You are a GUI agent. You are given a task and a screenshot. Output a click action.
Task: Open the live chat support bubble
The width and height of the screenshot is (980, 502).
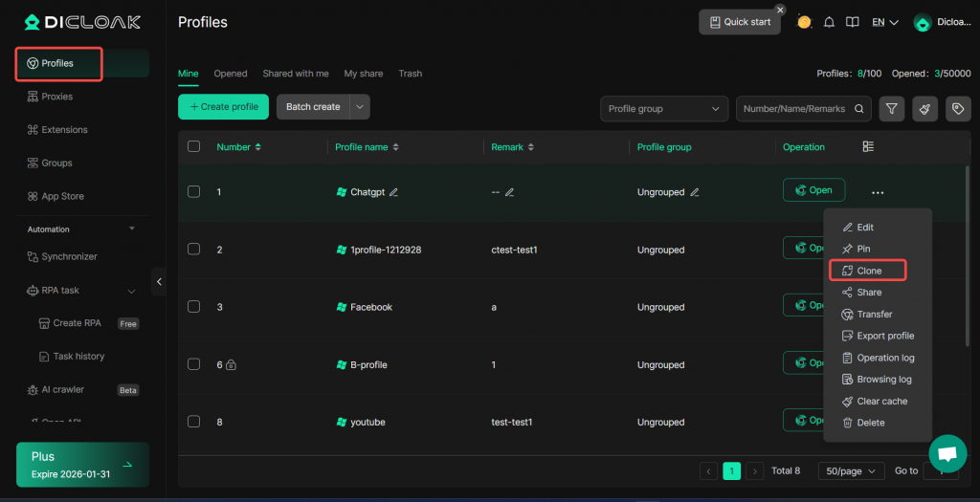click(947, 453)
